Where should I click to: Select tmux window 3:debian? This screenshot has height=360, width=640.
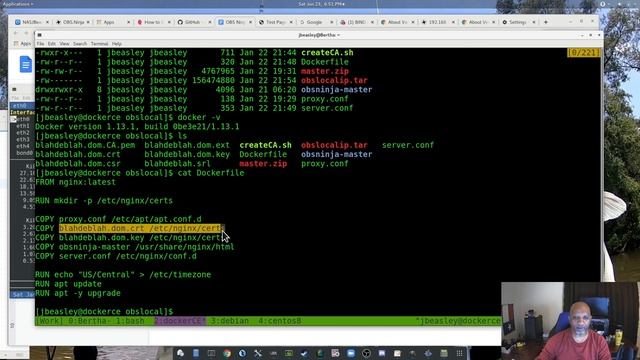(x=229, y=321)
